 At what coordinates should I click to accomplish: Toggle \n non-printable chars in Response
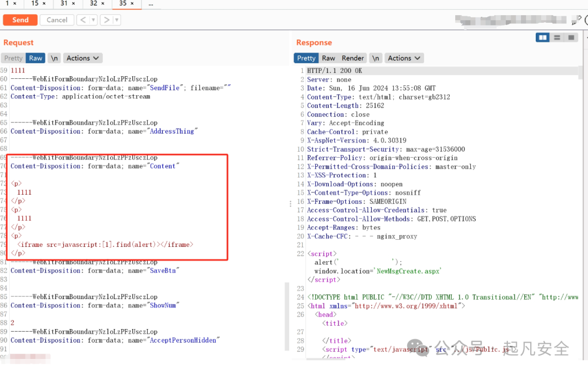(375, 58)
